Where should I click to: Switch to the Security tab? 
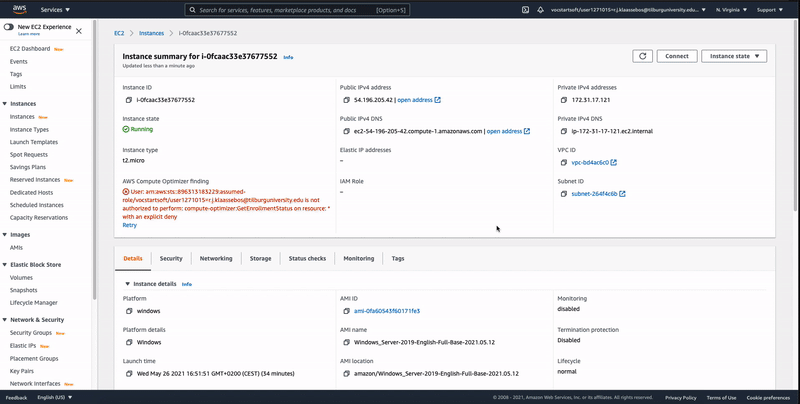click(x=171, y=258)
